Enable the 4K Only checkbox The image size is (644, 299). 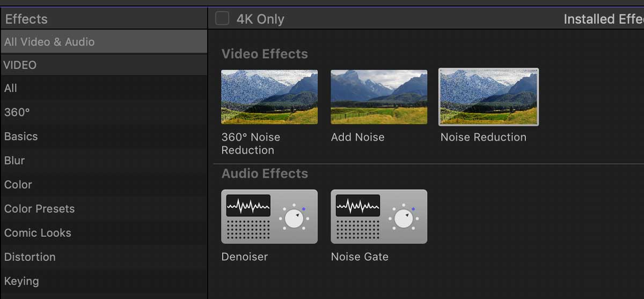point(222,18)
